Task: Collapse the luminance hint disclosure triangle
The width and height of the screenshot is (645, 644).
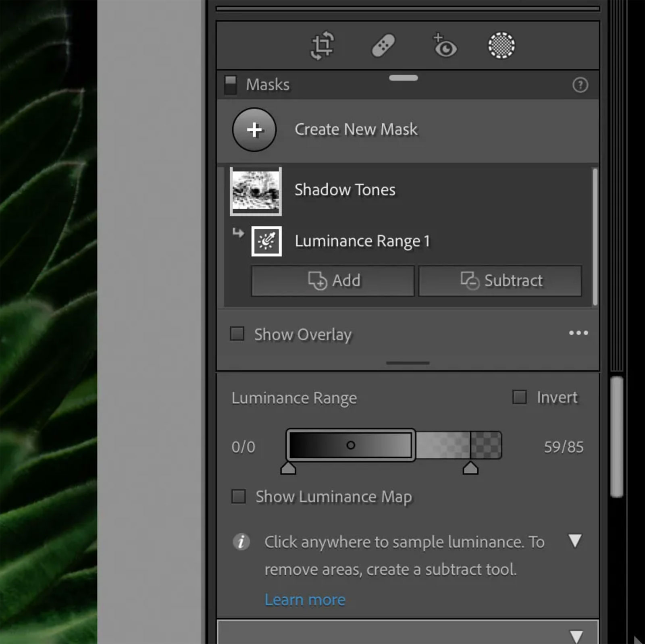Action: coord(575,541)
